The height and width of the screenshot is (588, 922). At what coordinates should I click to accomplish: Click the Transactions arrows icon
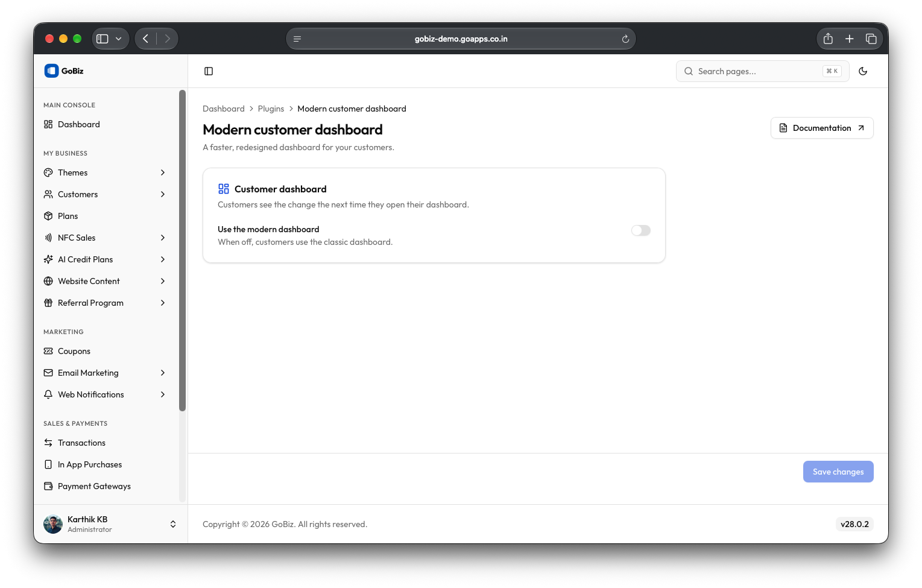point(48,443)
